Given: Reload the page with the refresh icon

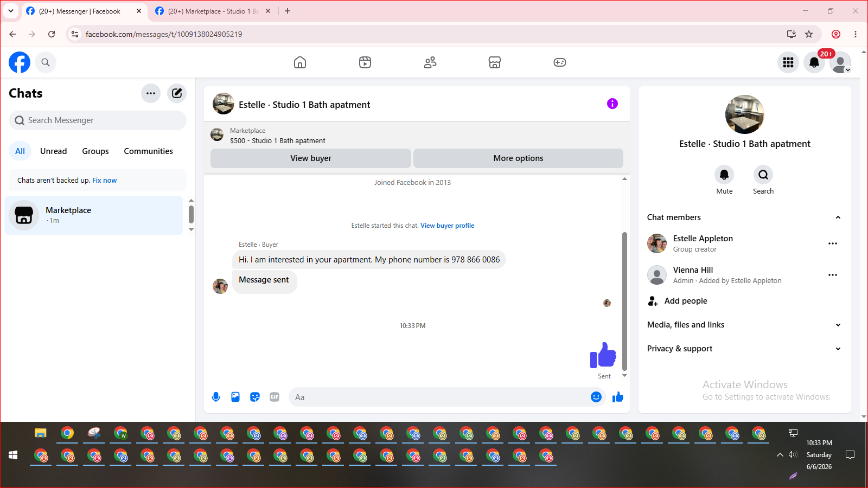Looking at the screenshot, I should 52,34.
